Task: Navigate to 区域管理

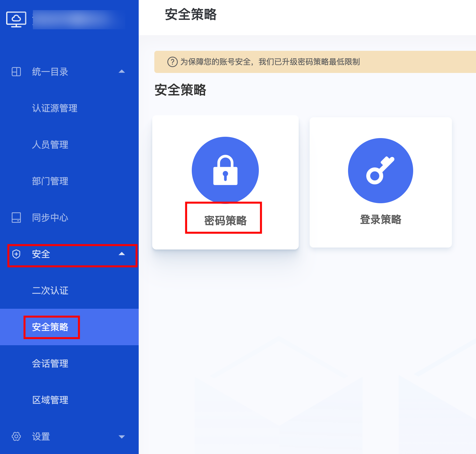Action: click(x=50, y=400)
